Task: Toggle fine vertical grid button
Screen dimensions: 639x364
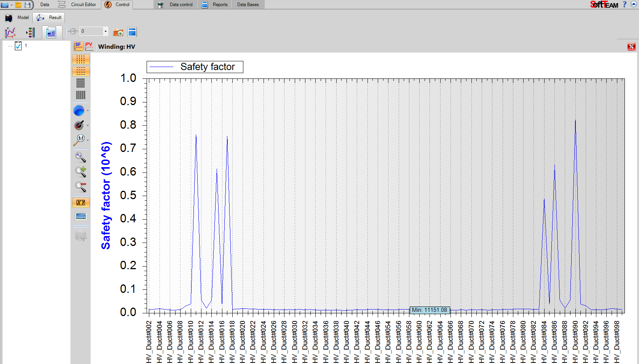Action: (x=81, y=83)
